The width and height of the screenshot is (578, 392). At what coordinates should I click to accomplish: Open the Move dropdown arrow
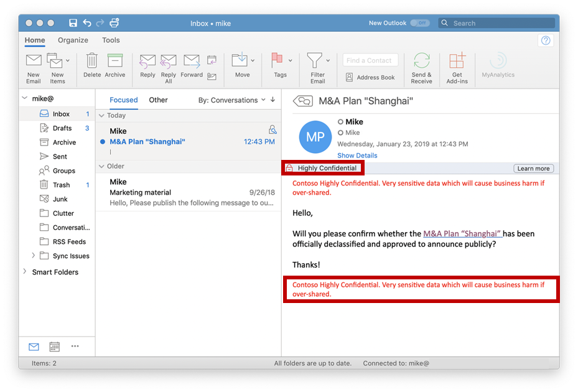tap(253, 60)
